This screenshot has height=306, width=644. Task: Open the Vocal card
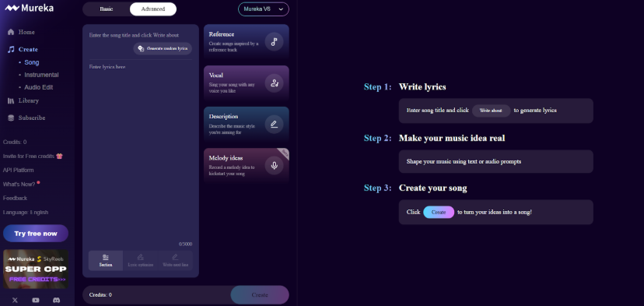tap(247, 83)
